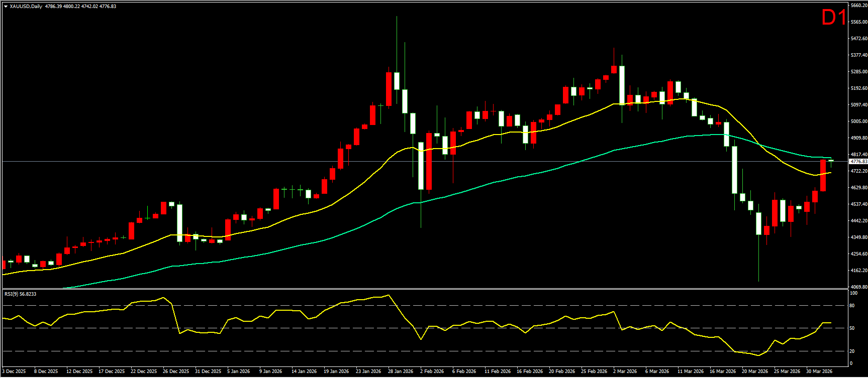Click the 5660.20 price scale value
The height and width of the screenshot is (378, 868).
tap(858, 6)
